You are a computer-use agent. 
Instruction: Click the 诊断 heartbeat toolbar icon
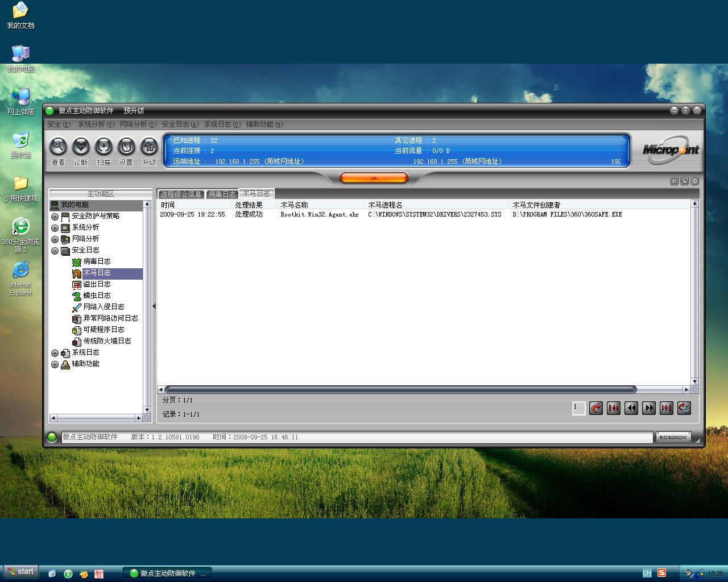coord(81,147)
